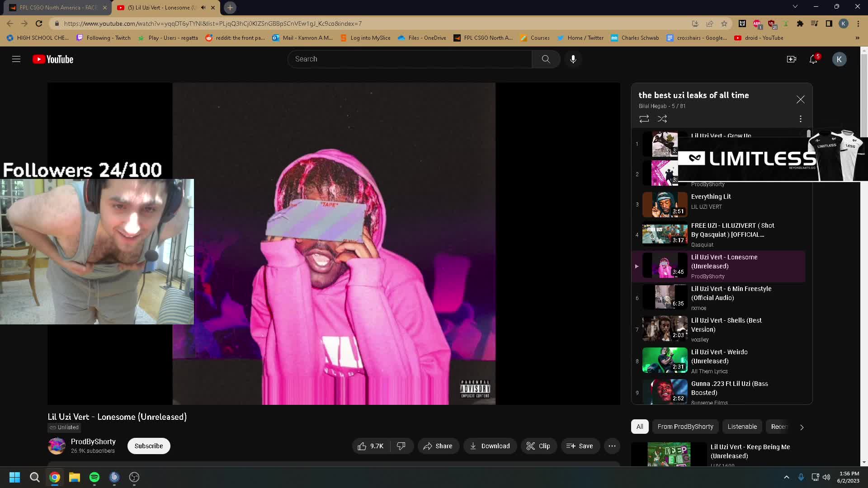Open more actions ellipsis under video
The width and height of the screenshot is (868, 488).
[612, 446]
